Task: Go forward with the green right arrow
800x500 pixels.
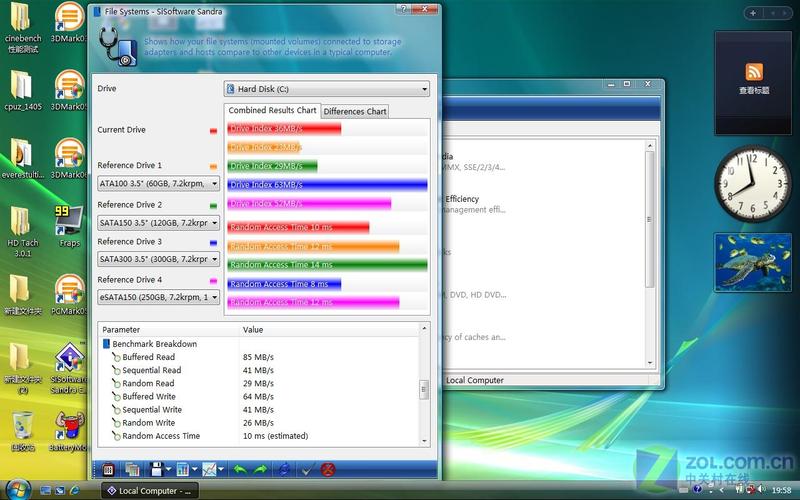Action: tap(261, 469)
